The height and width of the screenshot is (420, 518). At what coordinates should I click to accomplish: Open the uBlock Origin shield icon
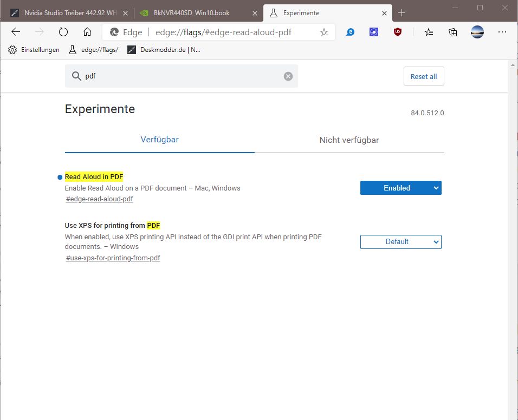[x=397, y=32]
